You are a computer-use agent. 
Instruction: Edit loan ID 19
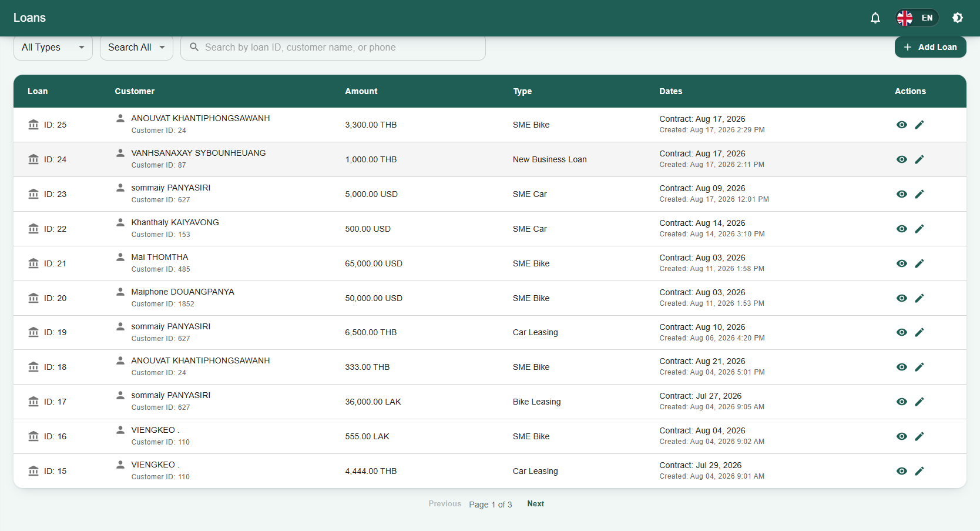coord(919,332)
